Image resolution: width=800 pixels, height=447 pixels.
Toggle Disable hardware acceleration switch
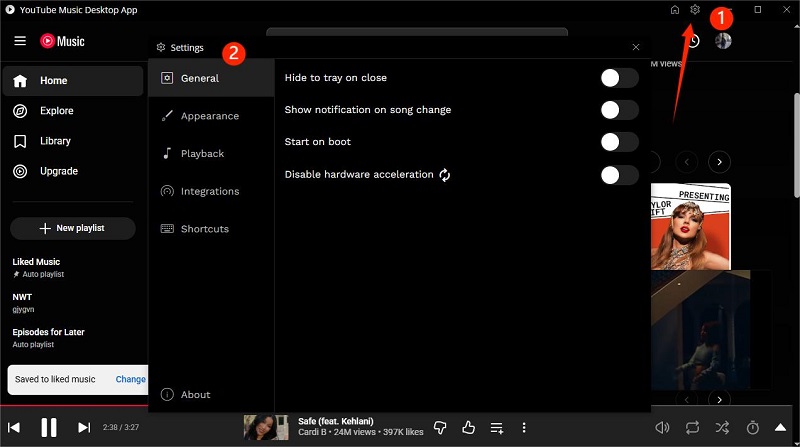click(x=619, y=175)
